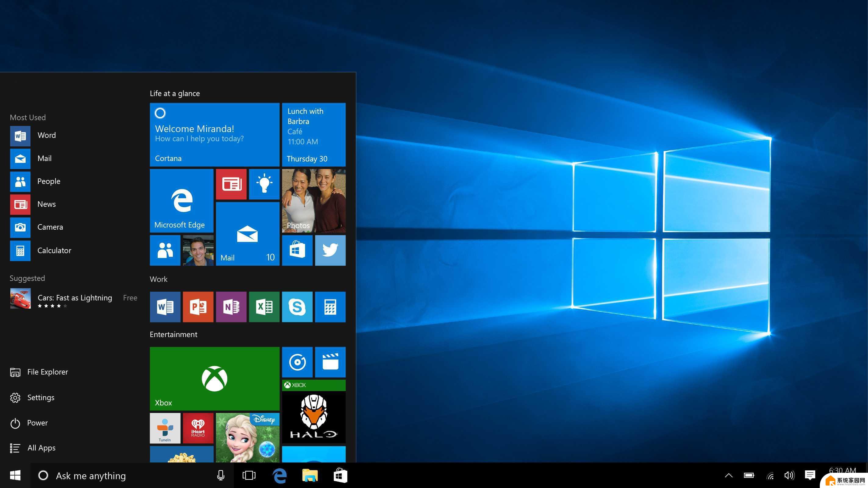
Task: Open the TuneIn tile
Action: [x=165, y=428]
